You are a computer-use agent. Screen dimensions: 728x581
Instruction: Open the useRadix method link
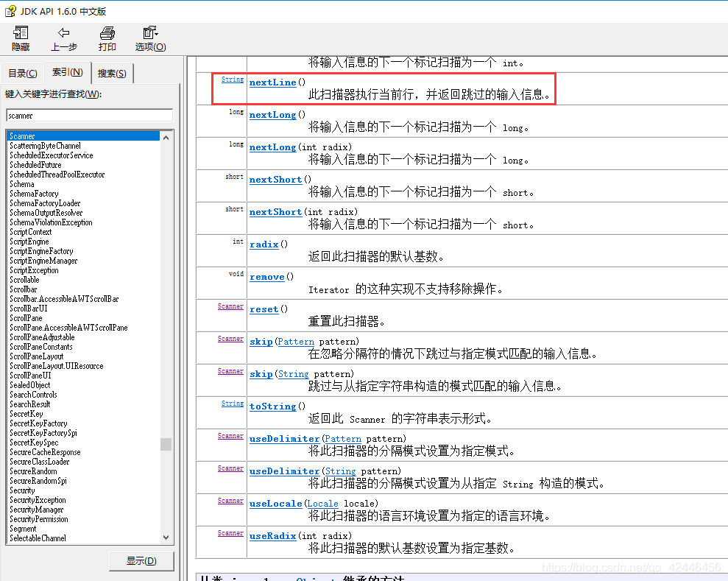[272, 536]
